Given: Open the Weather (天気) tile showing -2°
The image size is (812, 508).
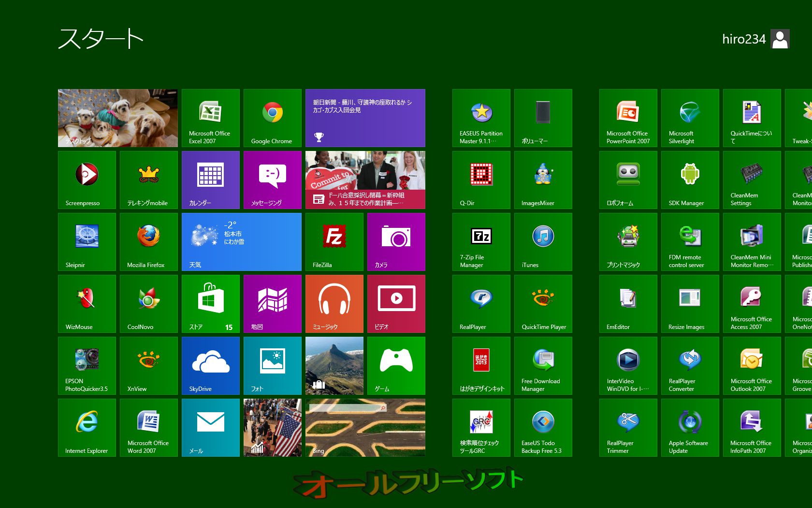Looking at the screenshot, I should click(242, 242).
